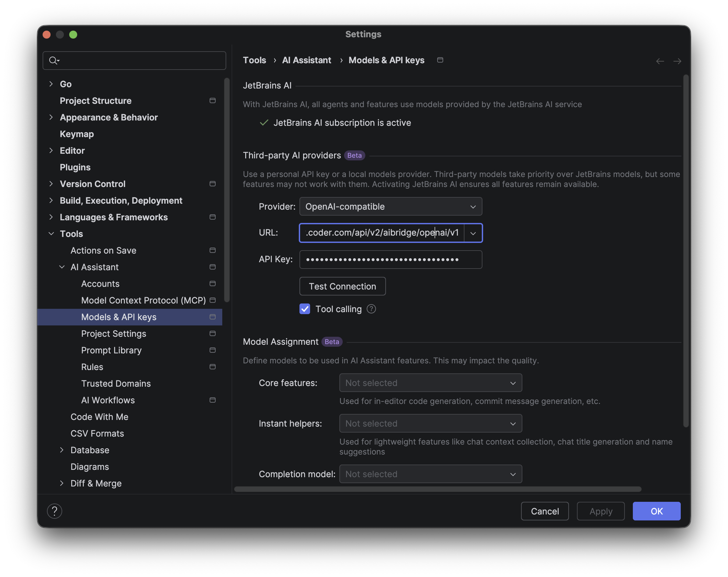This screenshot has height=577, width=728.
Task: Open Model Context Protocol (MCP) settings
Action: coord(143,300)
